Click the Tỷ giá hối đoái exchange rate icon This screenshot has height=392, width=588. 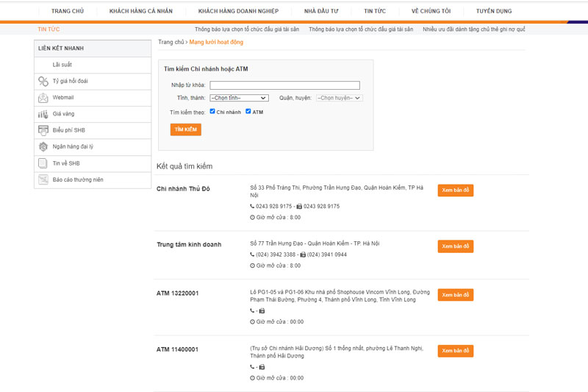[43, 81]
